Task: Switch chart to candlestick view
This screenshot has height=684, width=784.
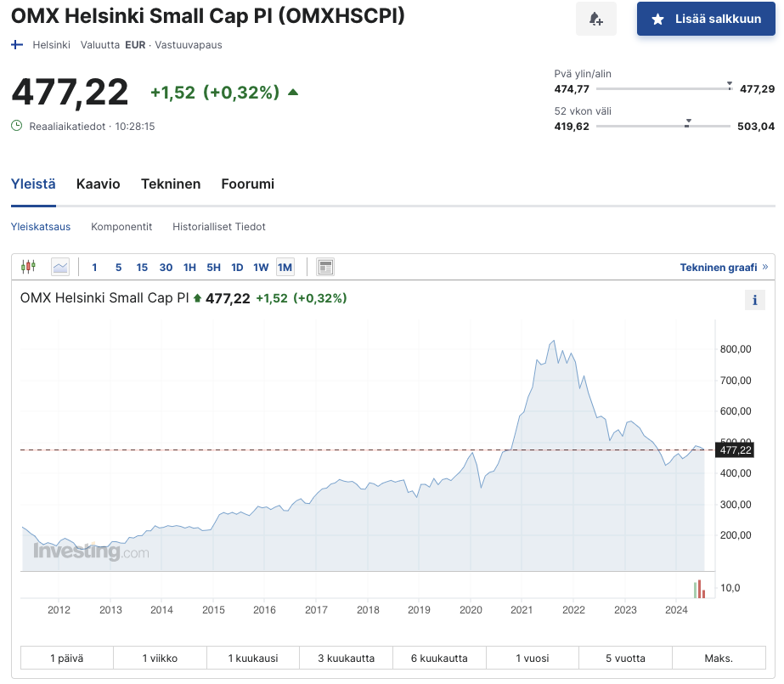Action: tap(29, 267)
